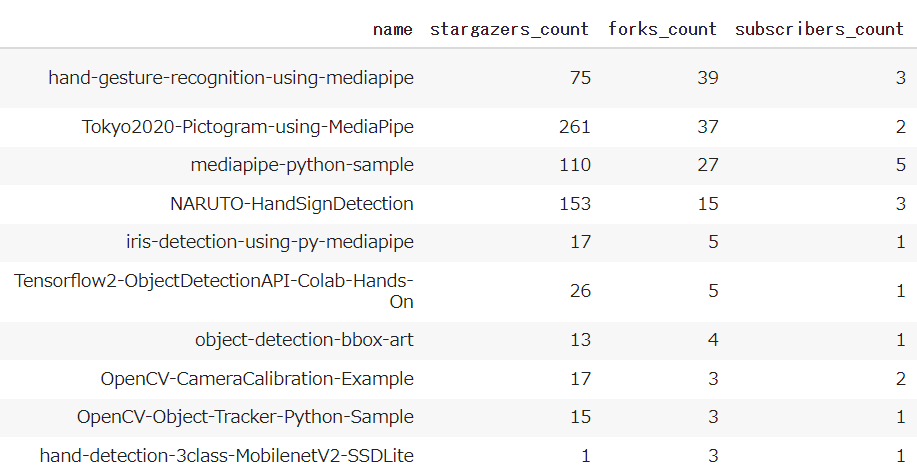Image resolution: width=917 pixels, height=475 pixels.
Task: Click subscribers value 2 for Tokyo2020-Pictogram
Action: point(901,127)
